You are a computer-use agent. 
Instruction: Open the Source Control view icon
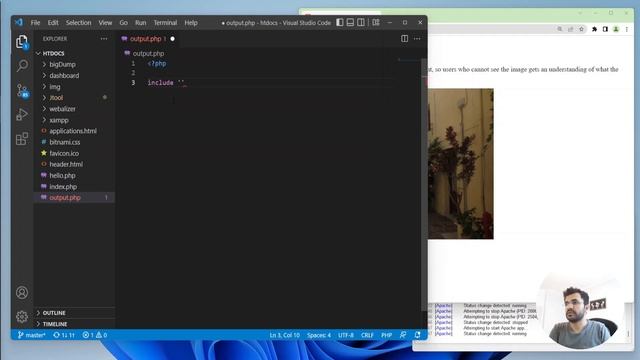coord(22,90)
